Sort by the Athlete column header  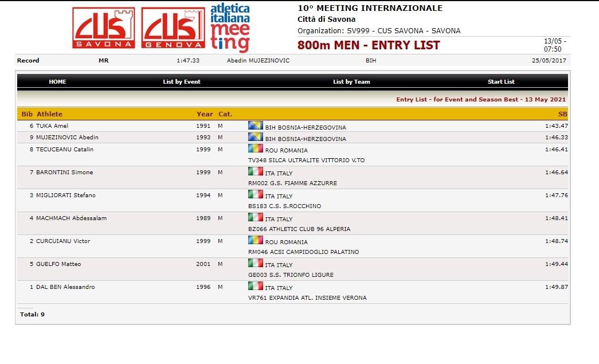(50, 114)
